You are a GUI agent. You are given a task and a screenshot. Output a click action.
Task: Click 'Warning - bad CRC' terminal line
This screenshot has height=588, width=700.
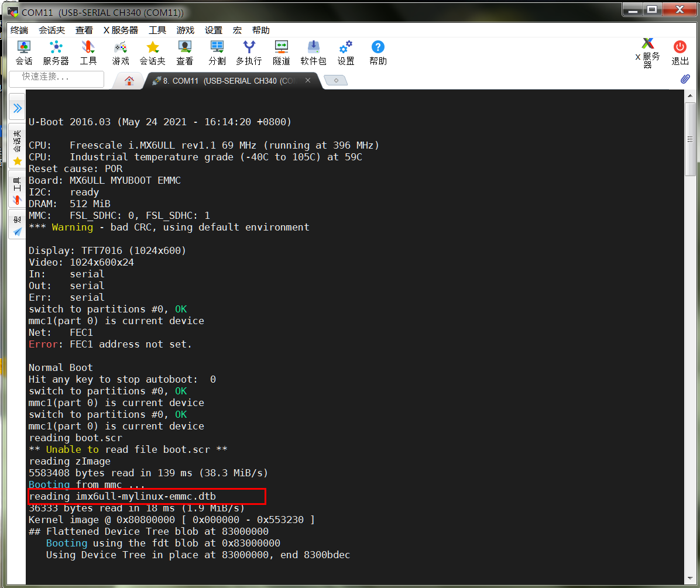click(169, 227)
